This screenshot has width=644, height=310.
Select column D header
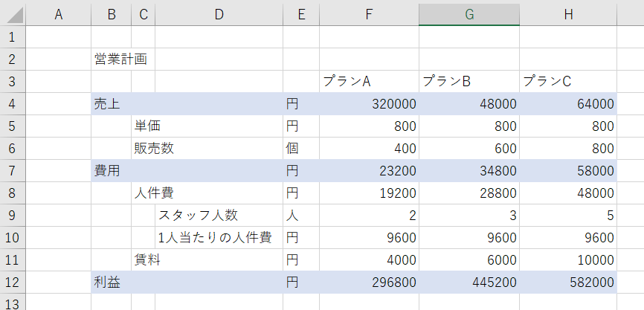point(219,15)
